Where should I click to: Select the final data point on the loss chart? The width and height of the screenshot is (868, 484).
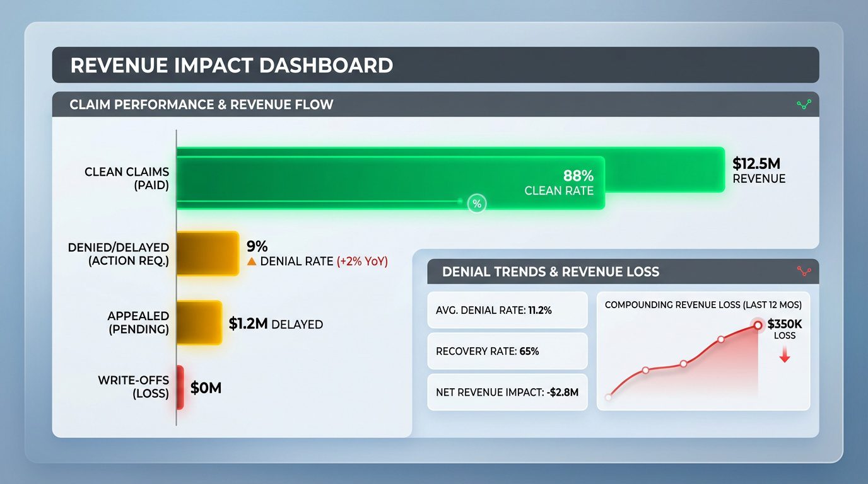(756, 326)
